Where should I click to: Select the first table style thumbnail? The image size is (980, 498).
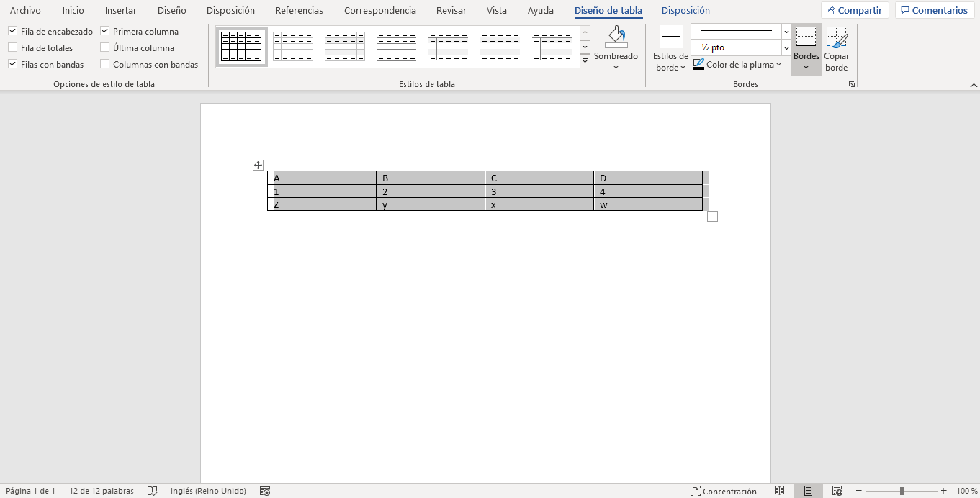coord(241,47)
